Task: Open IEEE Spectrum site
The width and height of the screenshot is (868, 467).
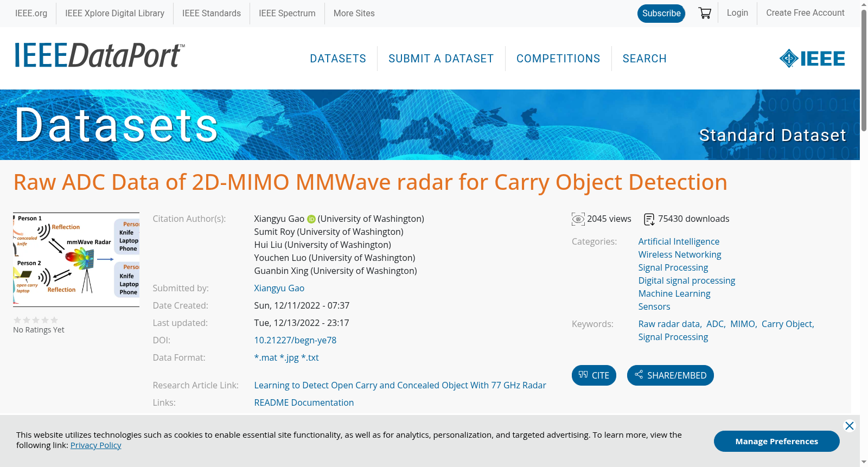Action: pos(287,13)
